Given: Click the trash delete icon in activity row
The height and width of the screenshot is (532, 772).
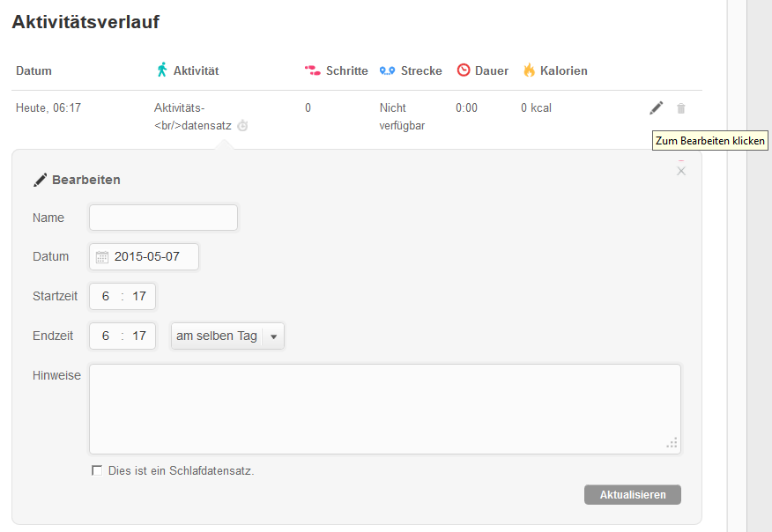Looking at the screenshot, I should 680,108.
